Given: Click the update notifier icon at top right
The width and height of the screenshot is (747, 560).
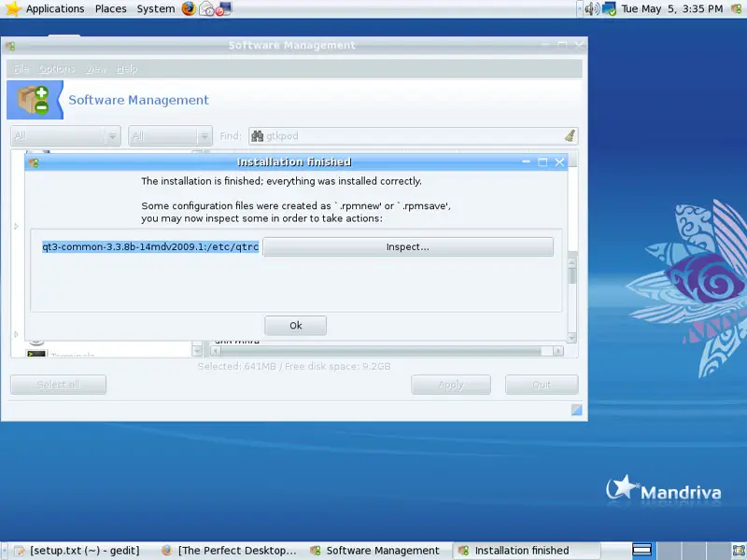Looking at the screenshot, I should click(x=737, y=8).
